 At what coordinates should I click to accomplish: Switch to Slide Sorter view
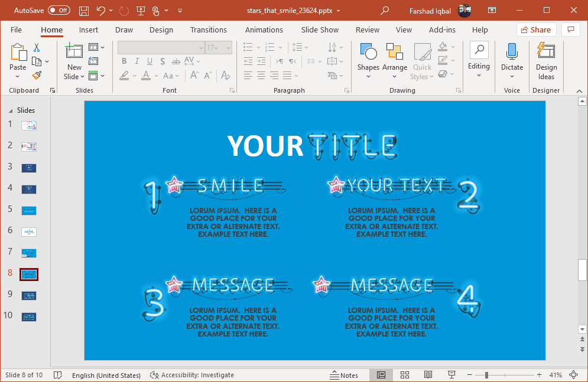(405, 375)
